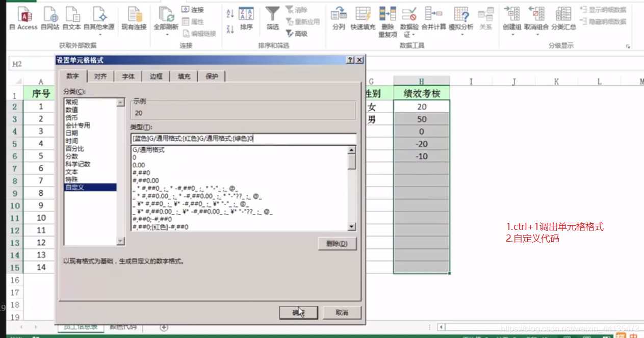This screenshot has height=338, width=644.
Task: Click 快速填充 flash fill icon
Action: pos(363,18)
